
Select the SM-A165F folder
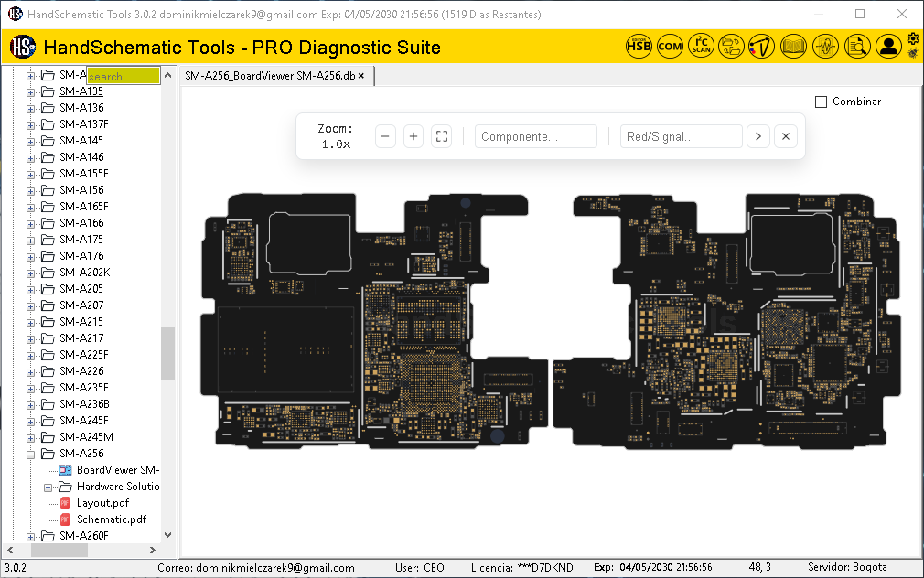(x=83, y=207)
